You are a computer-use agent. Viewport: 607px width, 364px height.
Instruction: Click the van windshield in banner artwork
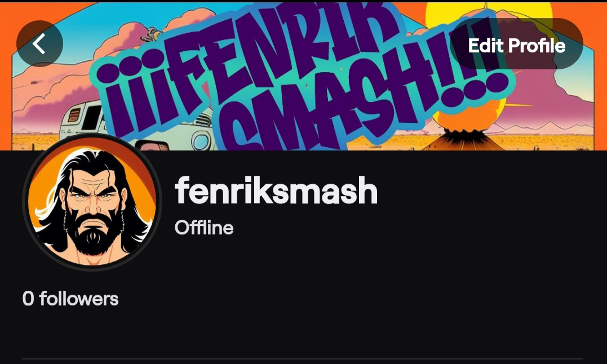pyautogui.click(x=91, y=118)
